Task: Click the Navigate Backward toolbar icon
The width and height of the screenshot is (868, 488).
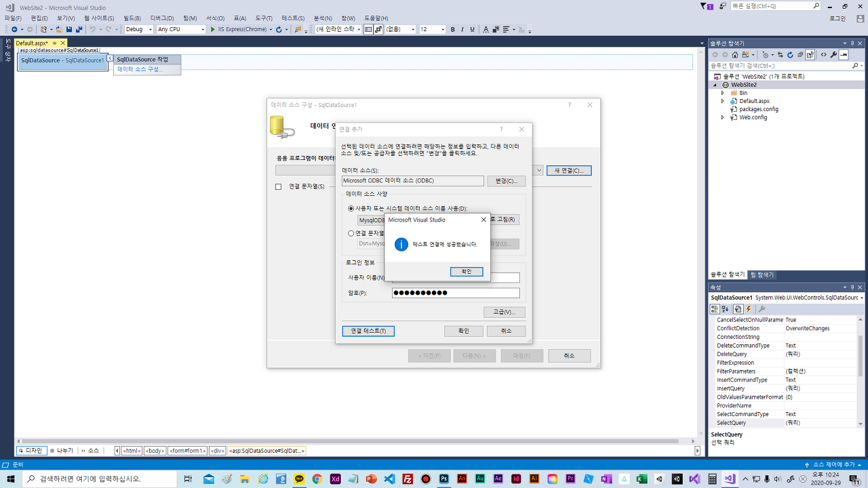Action: pyautogui.click(x=14, y=30)
